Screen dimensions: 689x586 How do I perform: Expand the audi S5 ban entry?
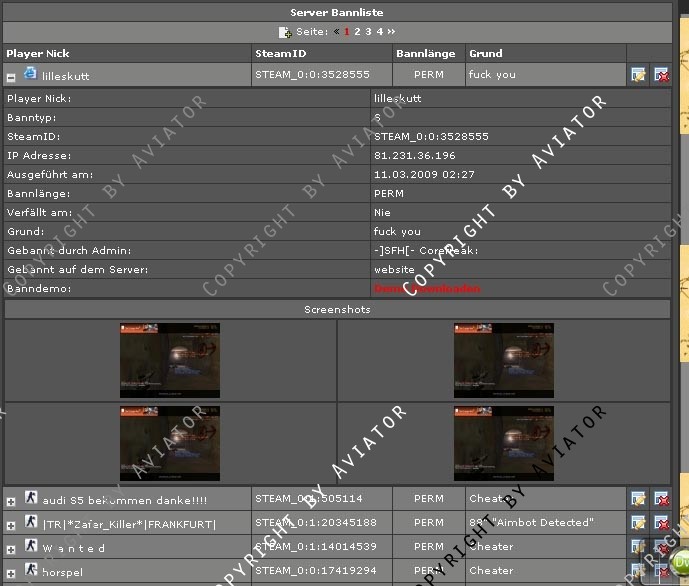[x=11, y=500]
